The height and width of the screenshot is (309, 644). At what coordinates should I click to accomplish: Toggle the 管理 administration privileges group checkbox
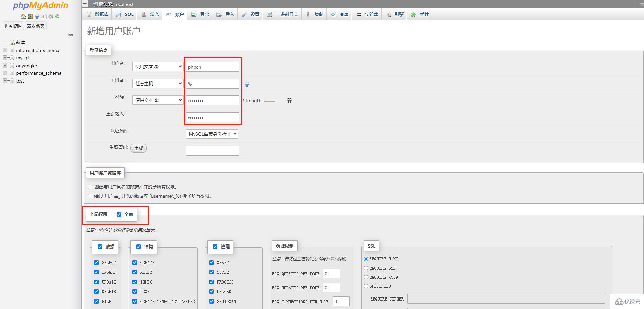[x=215, y=247]
